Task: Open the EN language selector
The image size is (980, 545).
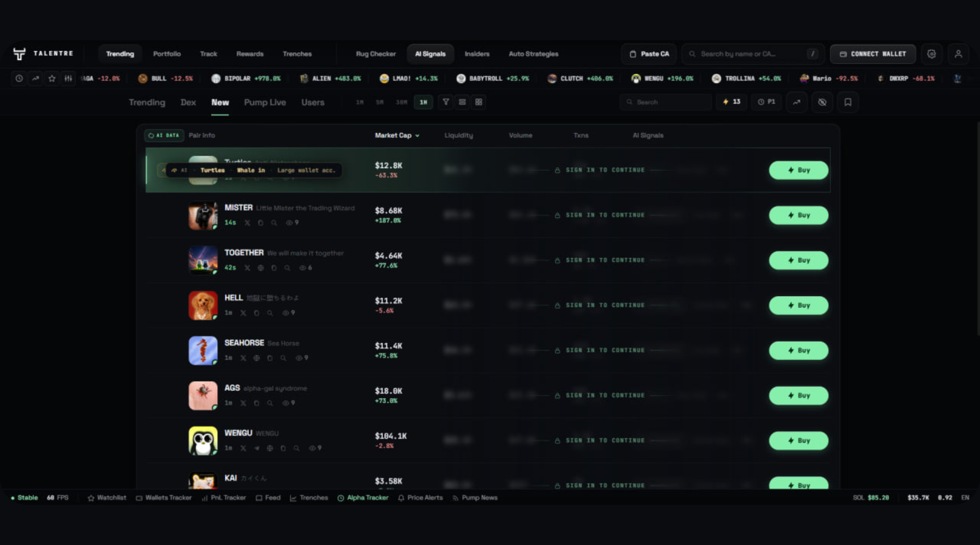Action: [x=965, y=498]
